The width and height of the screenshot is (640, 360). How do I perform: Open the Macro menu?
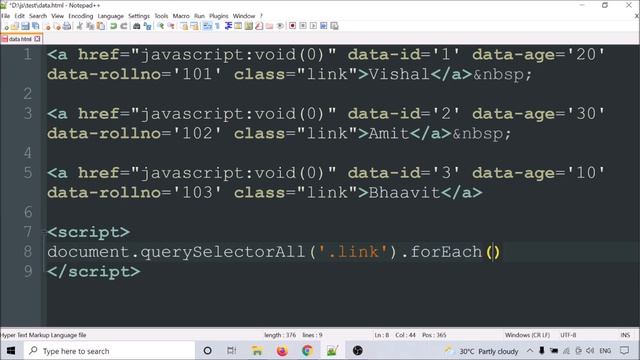181,16
